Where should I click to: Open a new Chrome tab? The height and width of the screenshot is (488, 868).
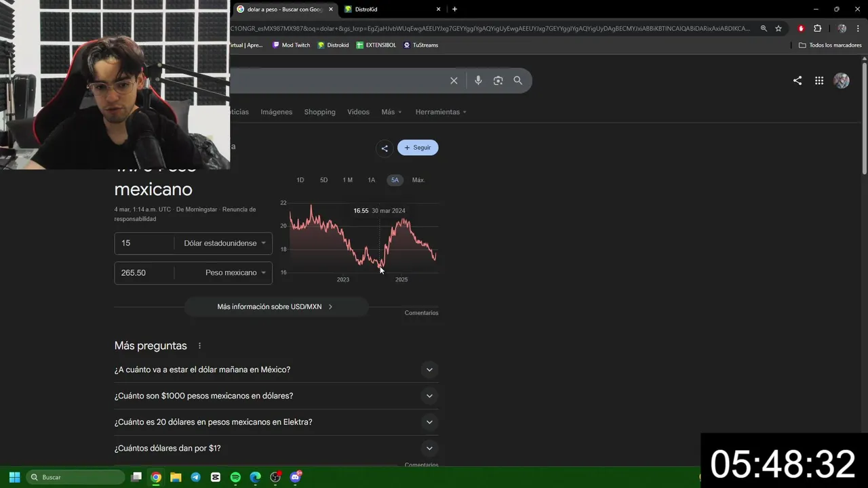click(454, 9)
